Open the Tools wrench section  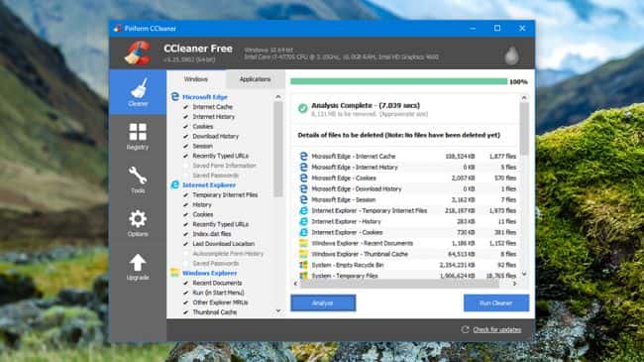pyautogui.click(x=138, y=180)
